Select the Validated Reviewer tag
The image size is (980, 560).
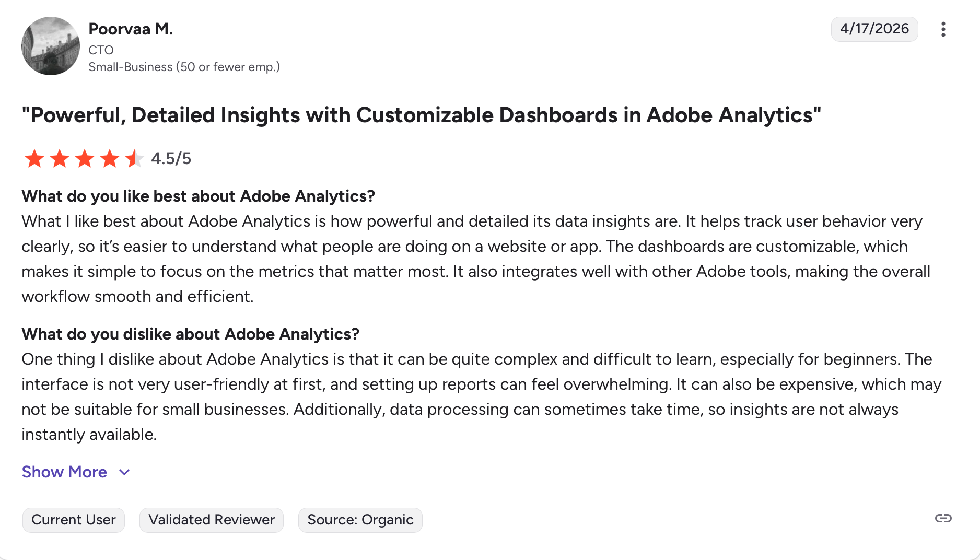pos(212,520)
